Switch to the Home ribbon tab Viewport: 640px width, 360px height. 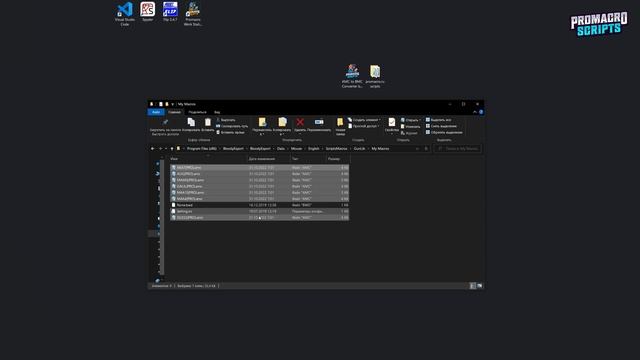click(174, 112)
